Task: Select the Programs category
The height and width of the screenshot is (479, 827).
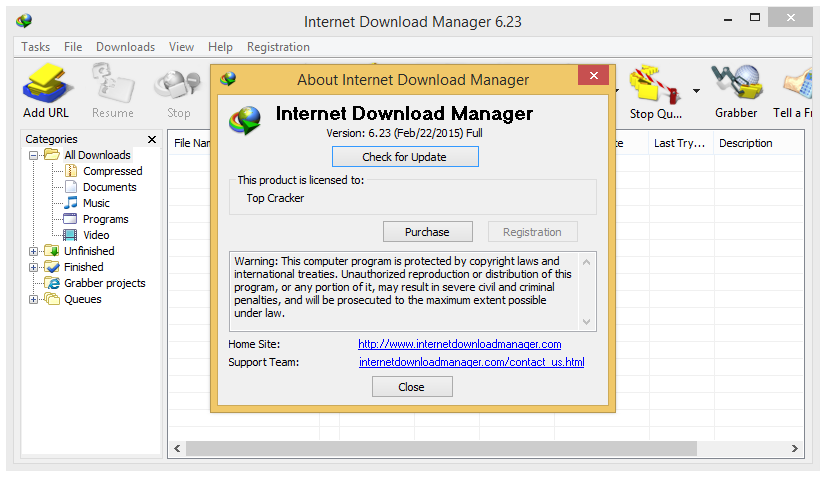Action: (105, 219)
